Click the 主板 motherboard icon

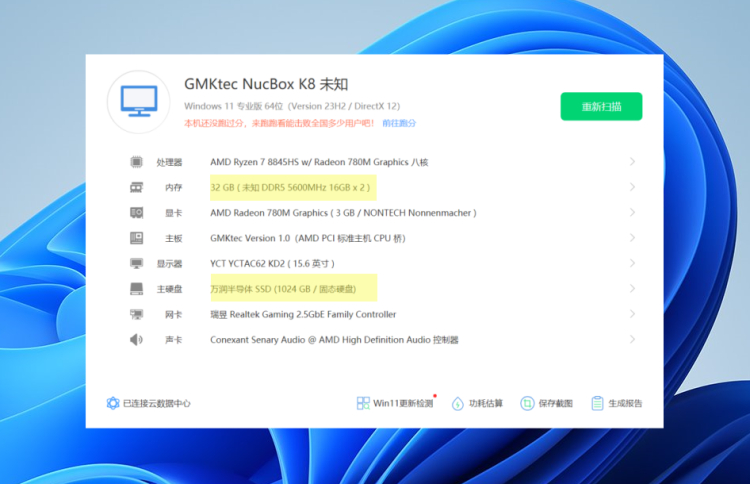(x=136, y=238)
